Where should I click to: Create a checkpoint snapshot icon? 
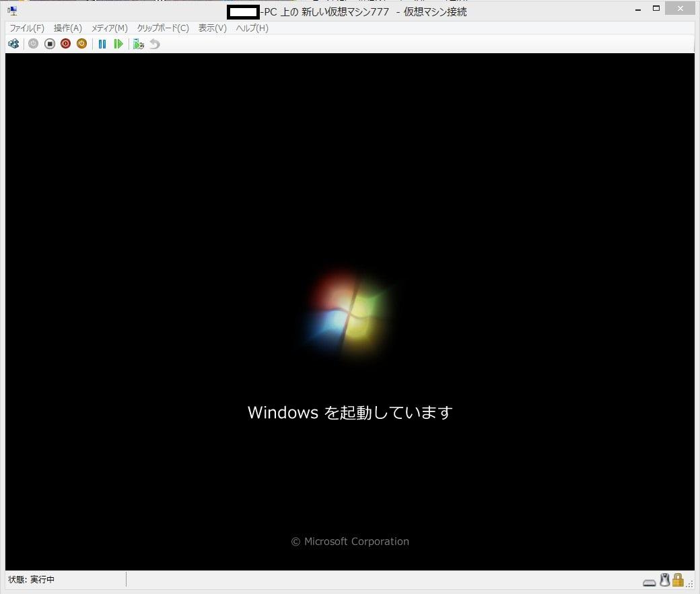[x=139, y=44]
